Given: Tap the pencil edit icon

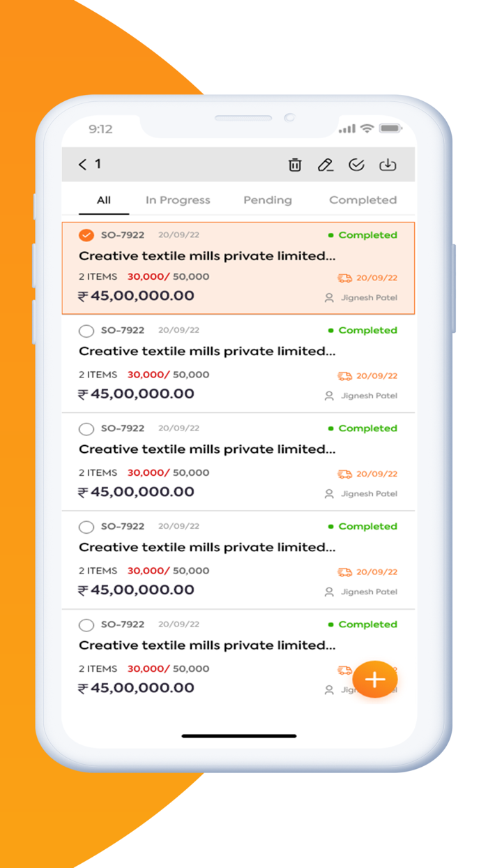Looking at the screenshot, I should [325, 165].
